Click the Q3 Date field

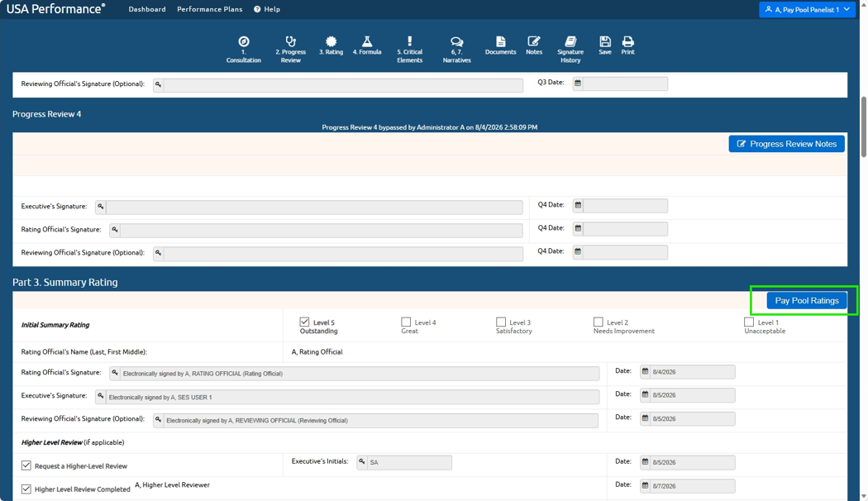(x=625, y=83)
